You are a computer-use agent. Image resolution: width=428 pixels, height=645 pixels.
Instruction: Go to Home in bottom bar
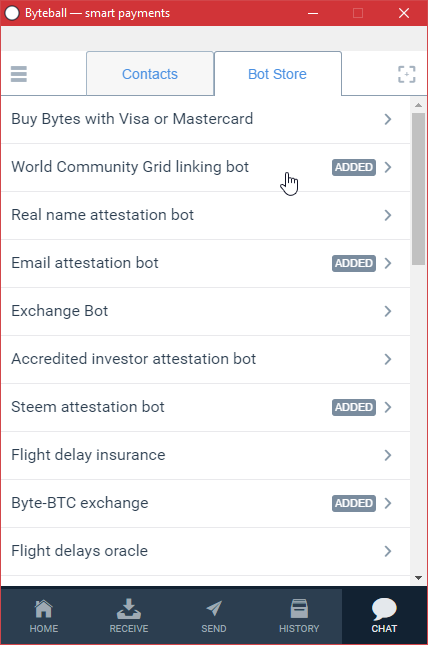44,616
